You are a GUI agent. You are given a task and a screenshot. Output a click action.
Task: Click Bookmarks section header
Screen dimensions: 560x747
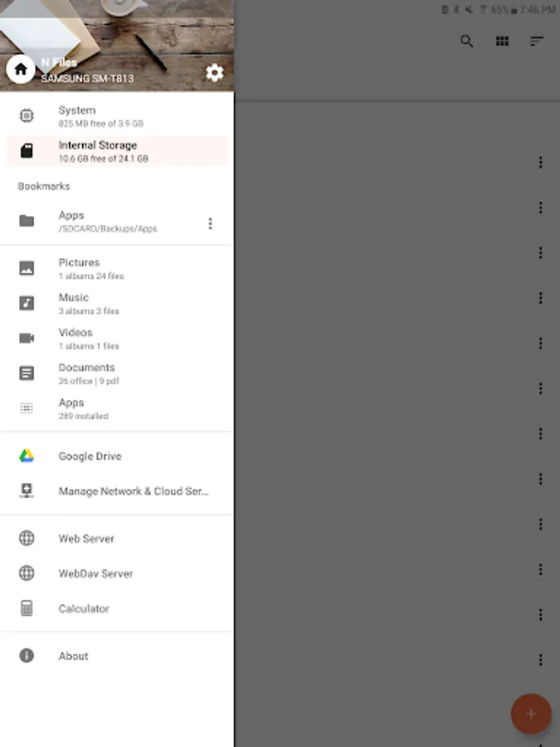point(44,186)
